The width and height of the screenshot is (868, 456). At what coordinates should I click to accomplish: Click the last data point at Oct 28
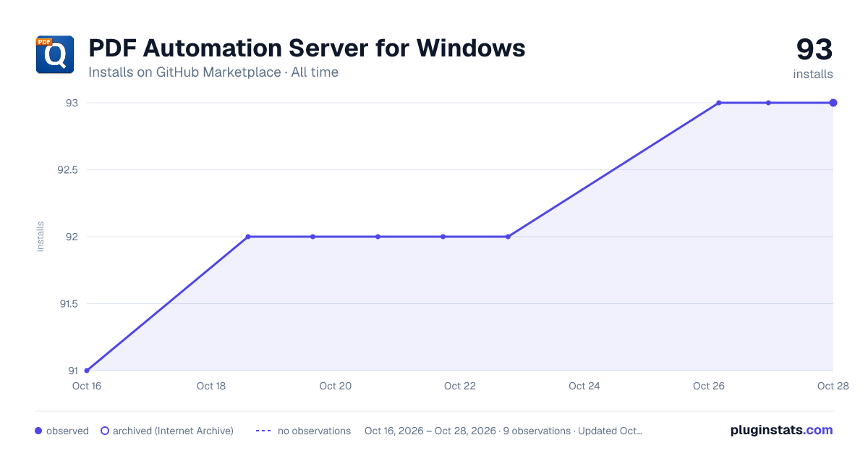833,103
